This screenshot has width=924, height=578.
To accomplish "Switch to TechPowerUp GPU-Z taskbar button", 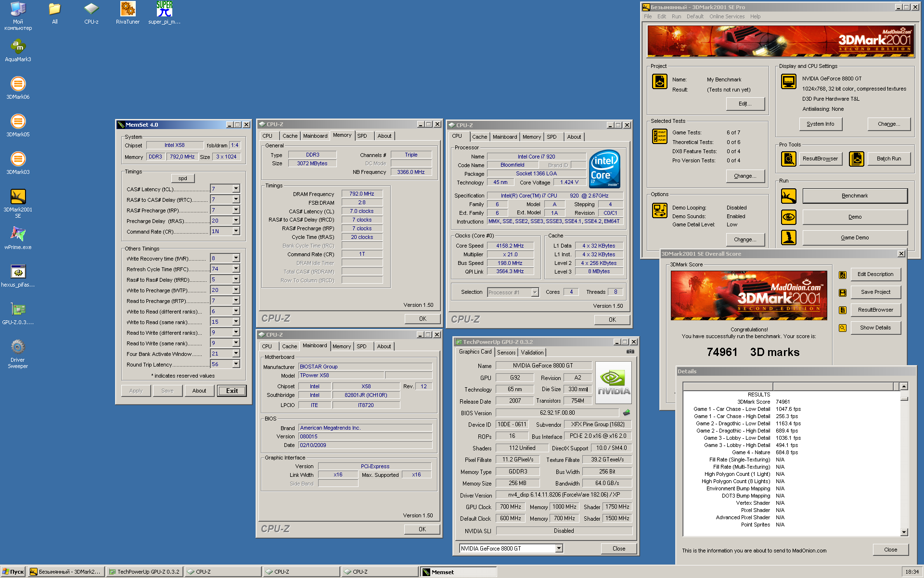I will pyautogui.click(x=144, y=572).
